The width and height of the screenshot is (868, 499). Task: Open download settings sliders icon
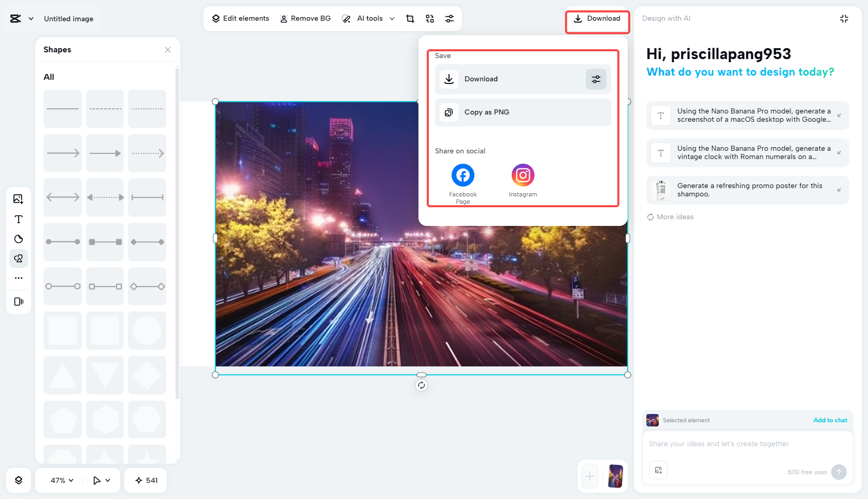tap(596, 79)
